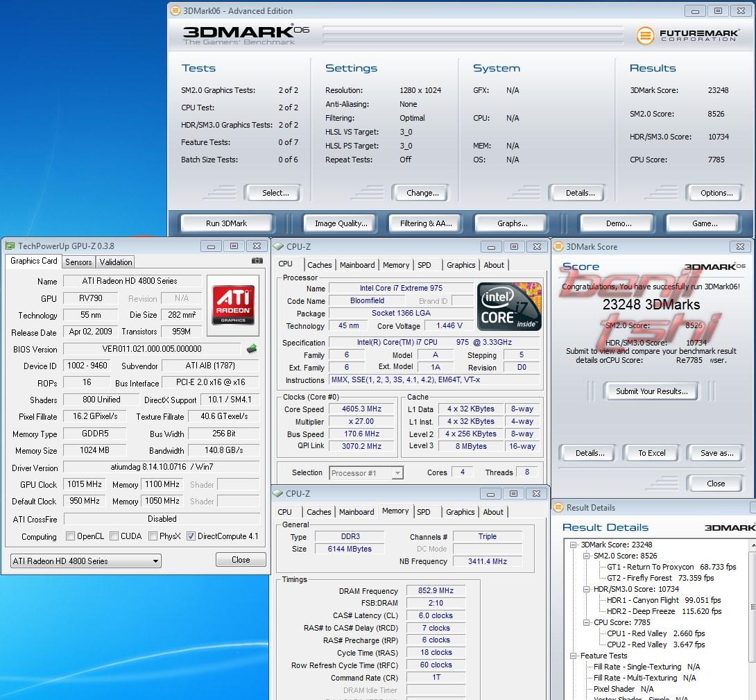Click the To Excel button
The height and width of the screenshot is (700, 756).
point(651,453)
